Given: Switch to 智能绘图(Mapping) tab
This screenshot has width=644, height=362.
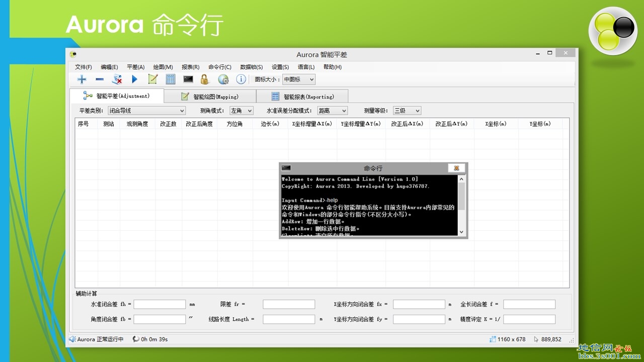Looking at the screenshot, I should click(210, 97).
